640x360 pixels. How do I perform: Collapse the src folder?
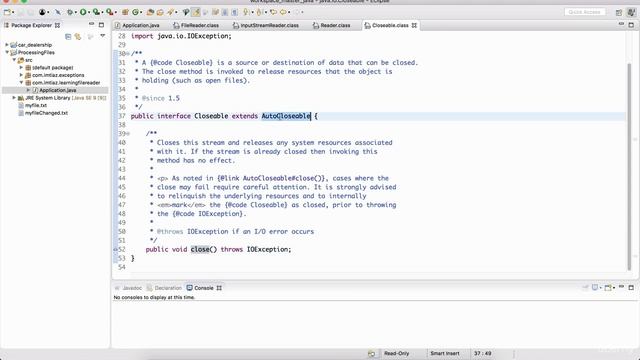[x=14, y=60]
